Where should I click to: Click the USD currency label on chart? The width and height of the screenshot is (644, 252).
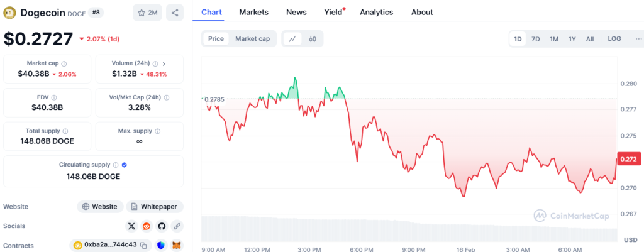click(630, 239)
